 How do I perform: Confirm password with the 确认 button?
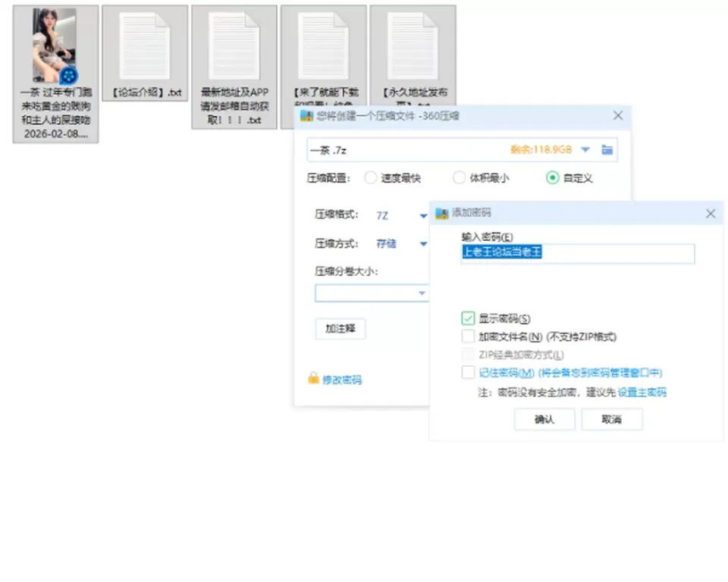[544, 420]
